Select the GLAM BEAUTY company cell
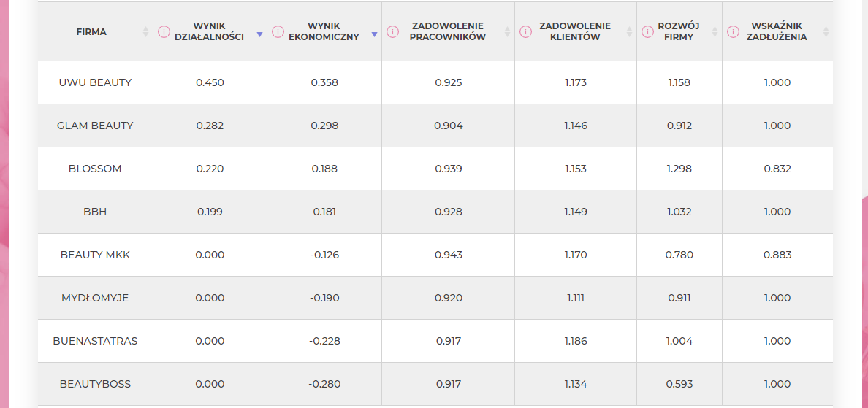 click(95, 126)
